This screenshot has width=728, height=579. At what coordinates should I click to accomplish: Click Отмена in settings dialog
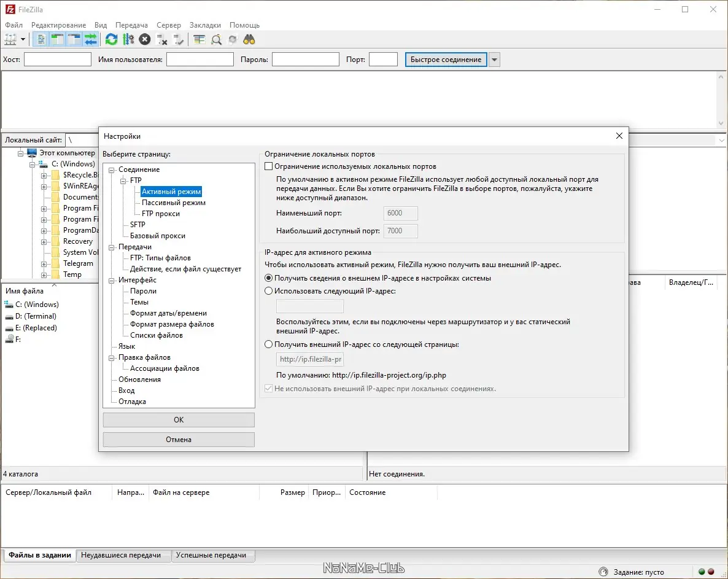179,439
